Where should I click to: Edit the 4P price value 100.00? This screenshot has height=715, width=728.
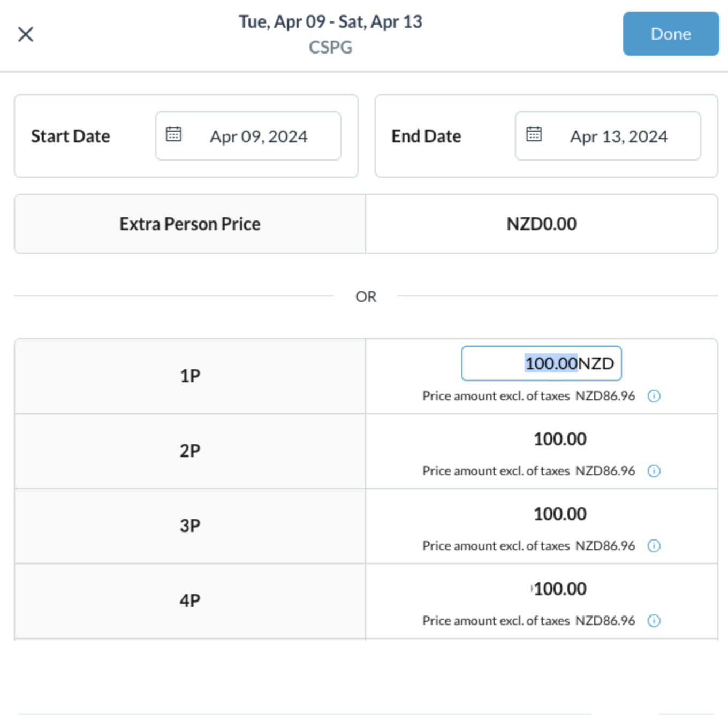(x=560, y=589)
